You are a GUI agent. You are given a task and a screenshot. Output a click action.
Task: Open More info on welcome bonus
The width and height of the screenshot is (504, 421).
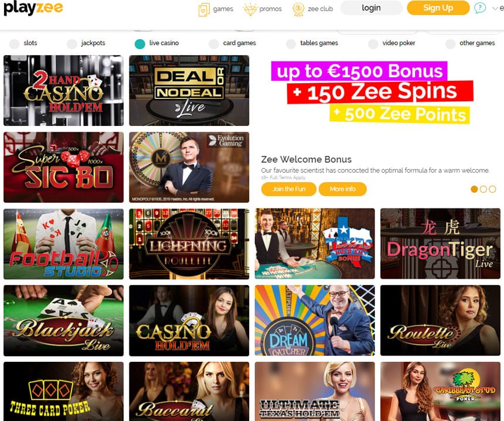pos(342,189)
